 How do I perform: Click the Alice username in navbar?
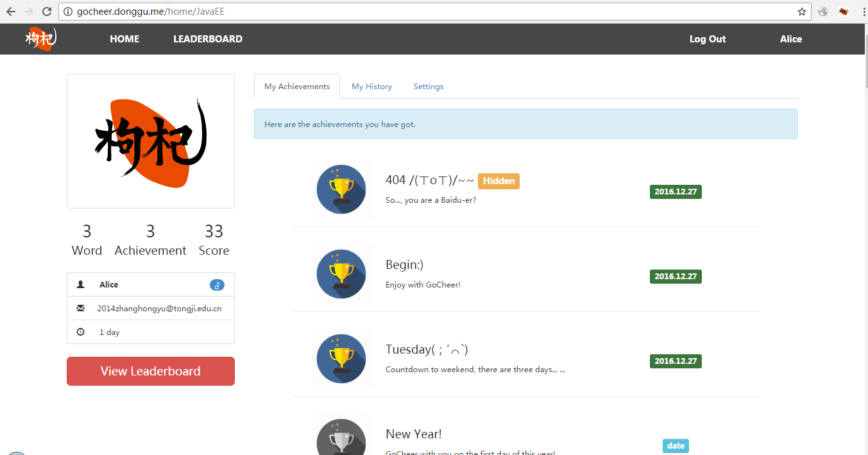[791, 39]
